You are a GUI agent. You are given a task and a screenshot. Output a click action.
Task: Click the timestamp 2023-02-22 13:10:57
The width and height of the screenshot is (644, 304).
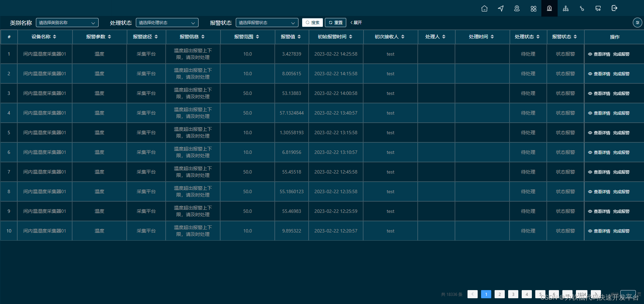coord(336,152)
